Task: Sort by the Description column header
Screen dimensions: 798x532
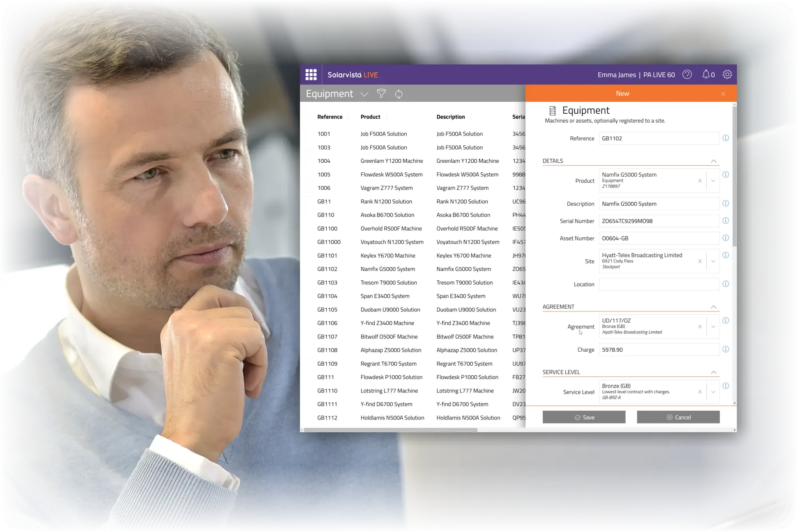Action: click(450, 117)
